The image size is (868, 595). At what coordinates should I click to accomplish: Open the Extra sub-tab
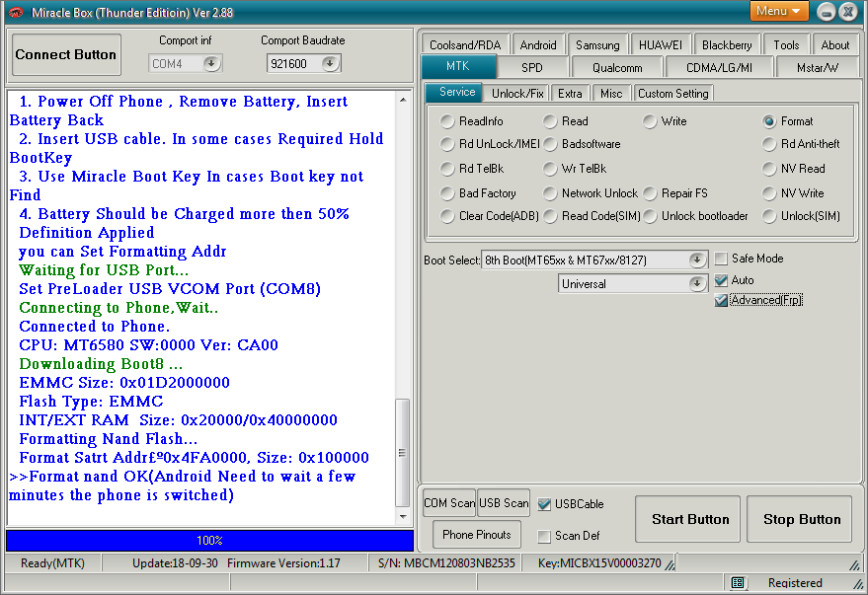[570, 94]
